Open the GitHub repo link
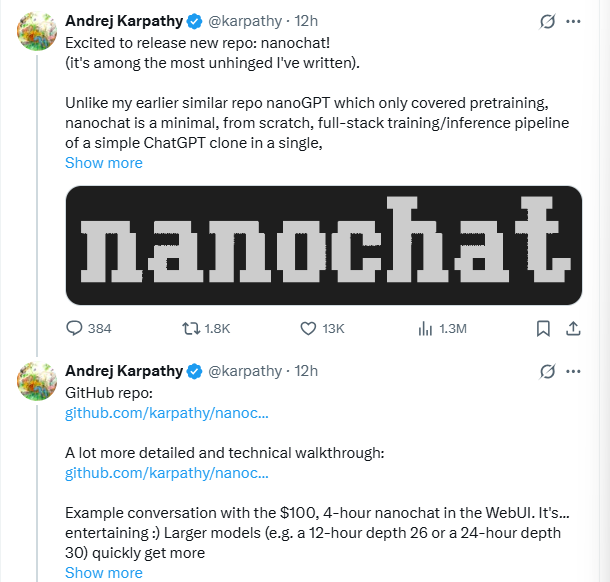This screenshot has height=582, width=610. tap(167, 413)
